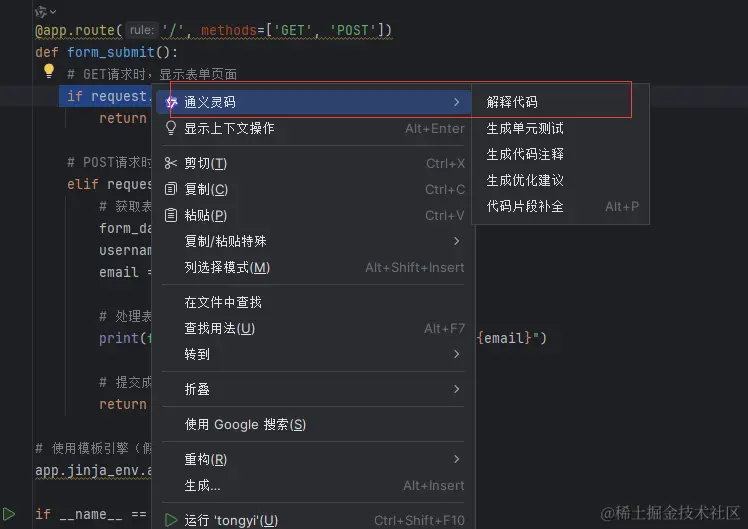The width and height of the screenshot is (748, 529).
Task: Select 在文件中查找 menu item
Action: click(313, 302)
